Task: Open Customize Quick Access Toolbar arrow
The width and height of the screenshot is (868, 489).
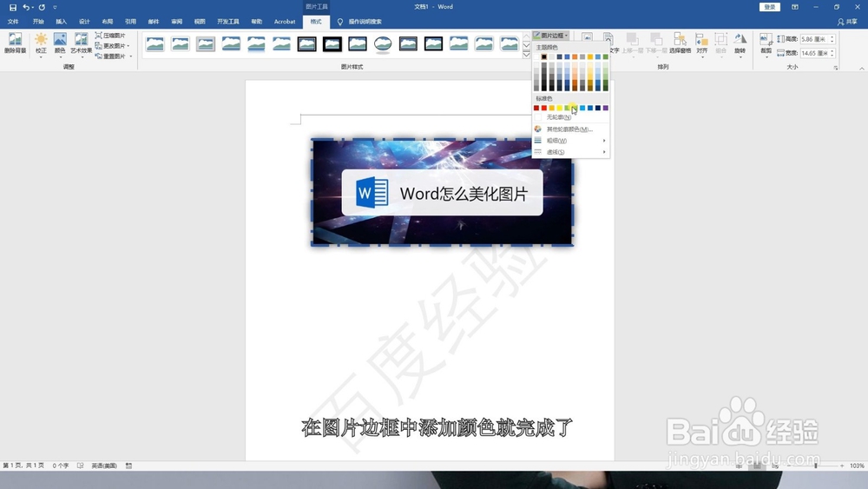Action: point(55,7)
